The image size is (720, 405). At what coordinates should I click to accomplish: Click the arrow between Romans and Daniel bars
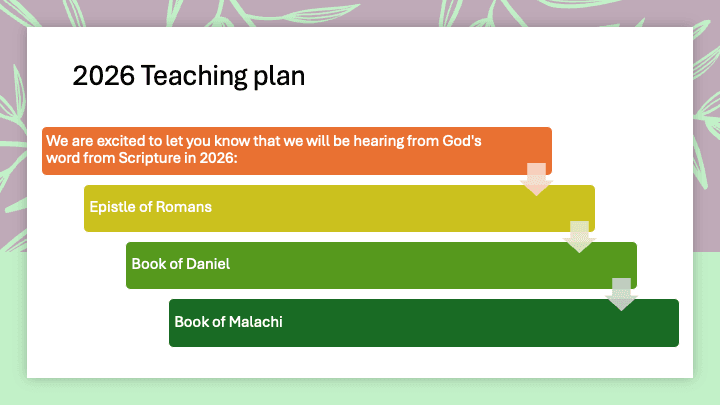[x=580, y=236]
